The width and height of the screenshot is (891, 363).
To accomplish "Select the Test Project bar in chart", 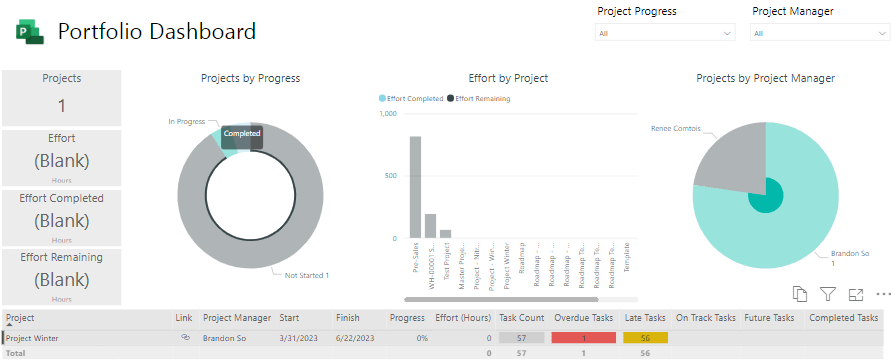I will click(446, 234).
